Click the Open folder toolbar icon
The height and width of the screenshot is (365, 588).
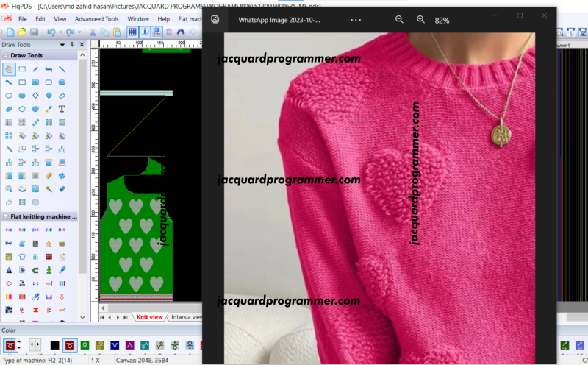(x=22, y=32)
